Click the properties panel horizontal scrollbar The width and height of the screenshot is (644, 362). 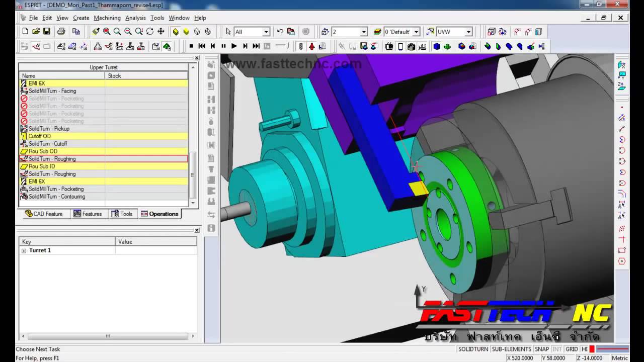[x=107, y=336]
